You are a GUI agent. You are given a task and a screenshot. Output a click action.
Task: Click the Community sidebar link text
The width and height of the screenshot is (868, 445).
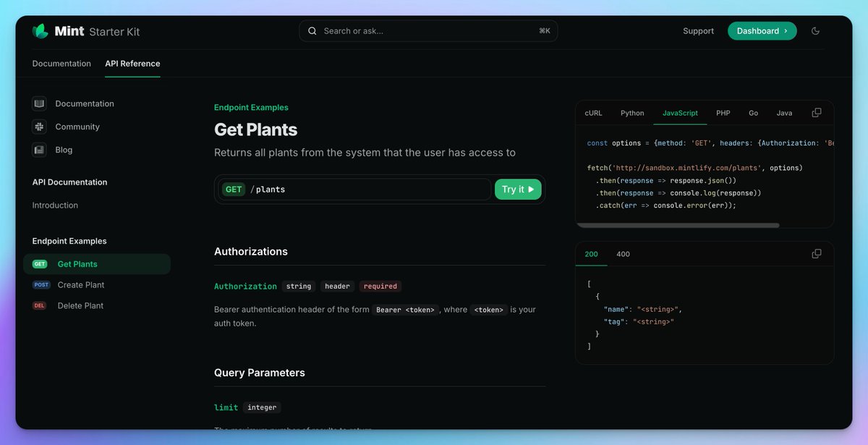pos(77,127)
